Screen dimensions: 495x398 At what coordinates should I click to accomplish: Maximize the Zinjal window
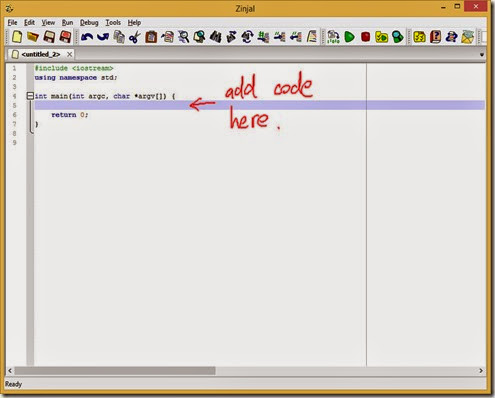tap(457, 6)
